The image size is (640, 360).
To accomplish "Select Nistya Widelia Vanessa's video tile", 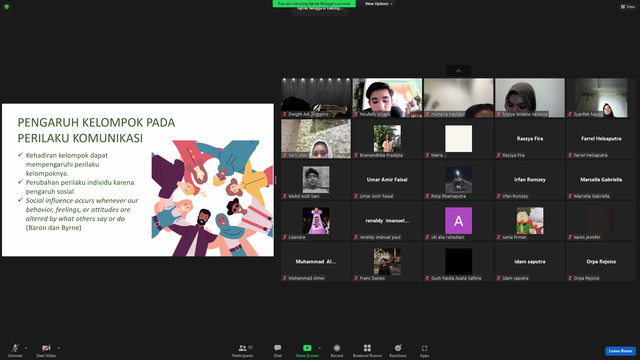I will 530,98.
